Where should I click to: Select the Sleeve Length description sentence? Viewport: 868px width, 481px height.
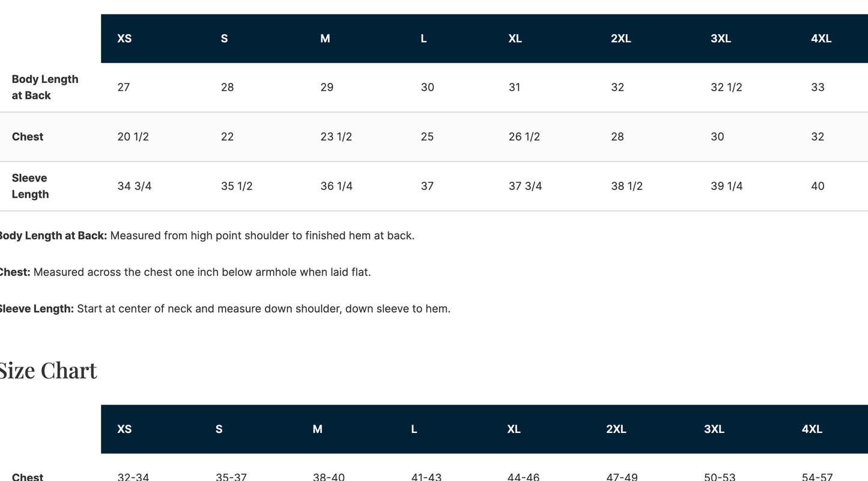pyautogui.click(x=224, y=309)
